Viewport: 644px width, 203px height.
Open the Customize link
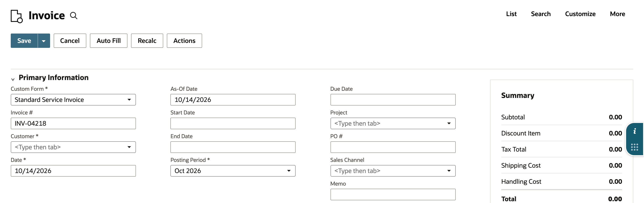coord(580,14)
